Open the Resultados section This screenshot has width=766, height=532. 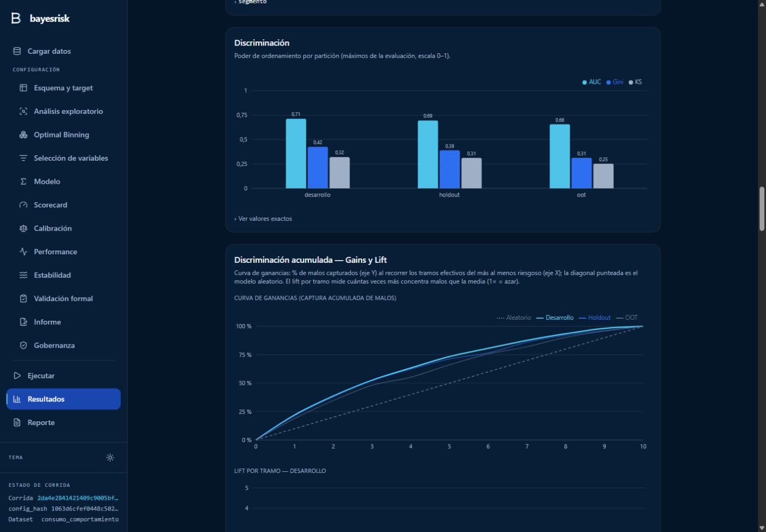point(63,399)
